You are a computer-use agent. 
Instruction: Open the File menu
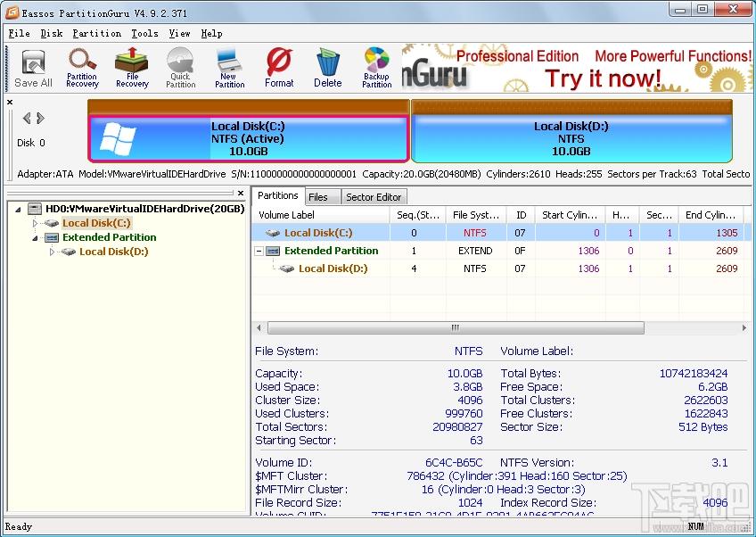[20, 34]
